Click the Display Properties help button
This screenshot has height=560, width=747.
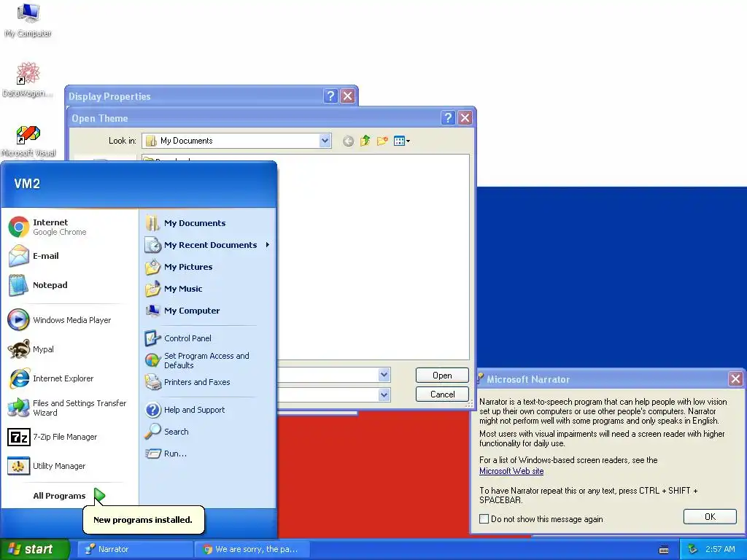[330, 96]
